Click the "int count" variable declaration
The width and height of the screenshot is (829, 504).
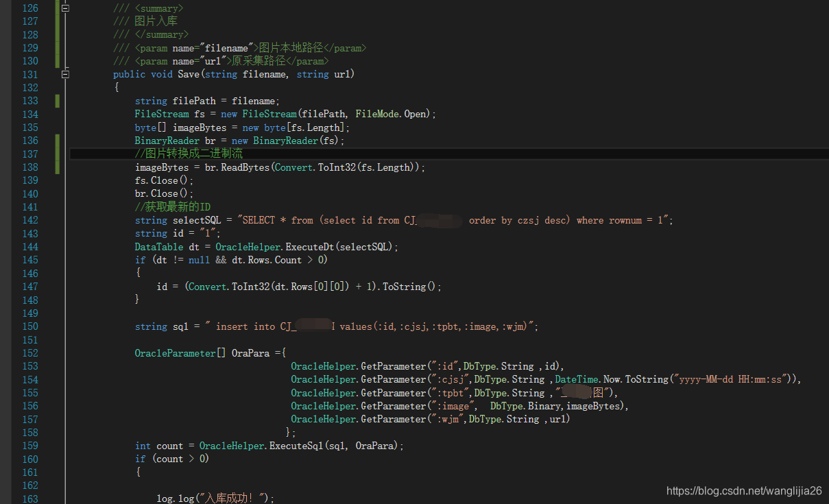159,446
